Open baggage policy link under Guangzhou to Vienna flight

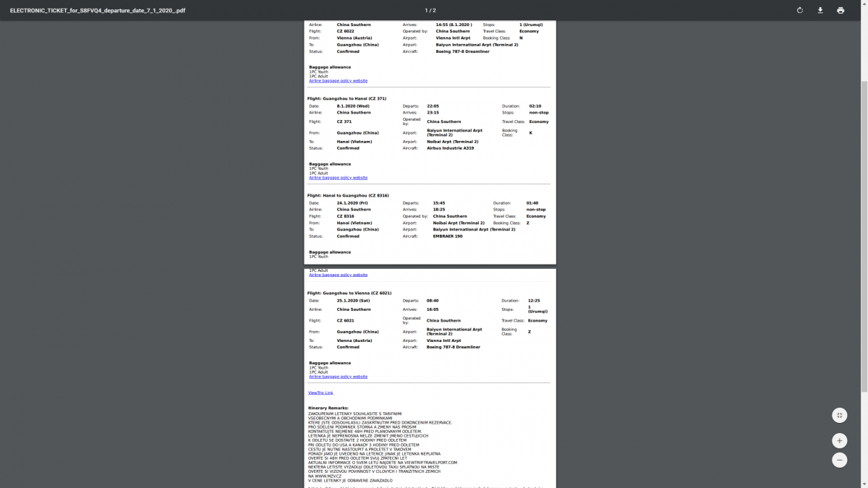click(x=338, y=377)
